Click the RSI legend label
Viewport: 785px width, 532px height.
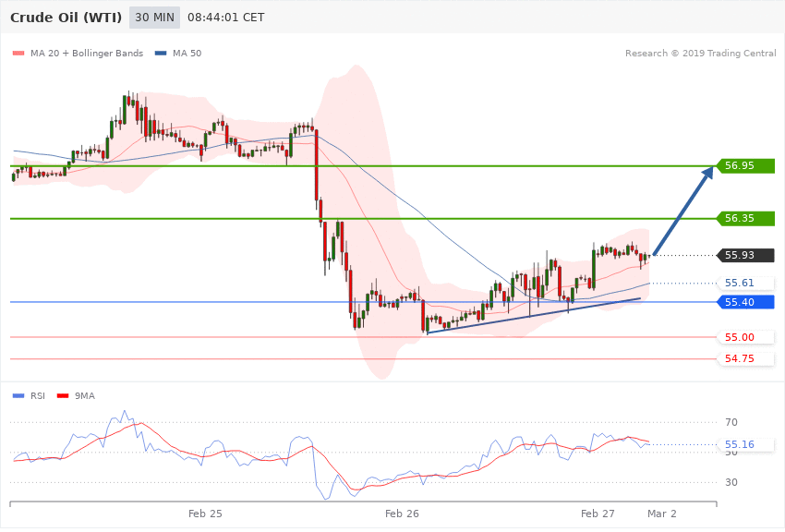(x=38, y=396)
